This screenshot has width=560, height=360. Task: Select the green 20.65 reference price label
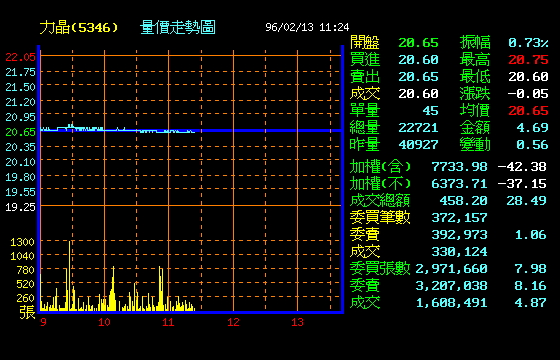(21, 132)
